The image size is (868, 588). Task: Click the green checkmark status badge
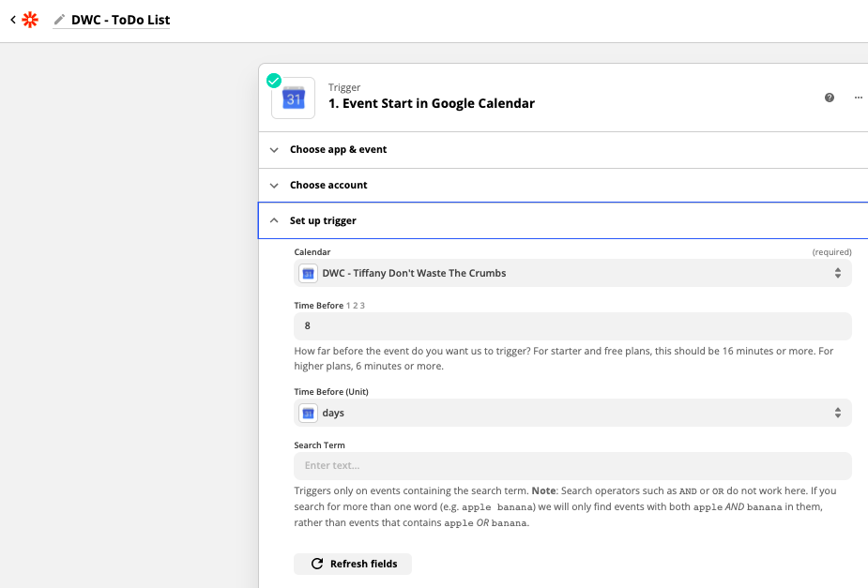[273, 81]
